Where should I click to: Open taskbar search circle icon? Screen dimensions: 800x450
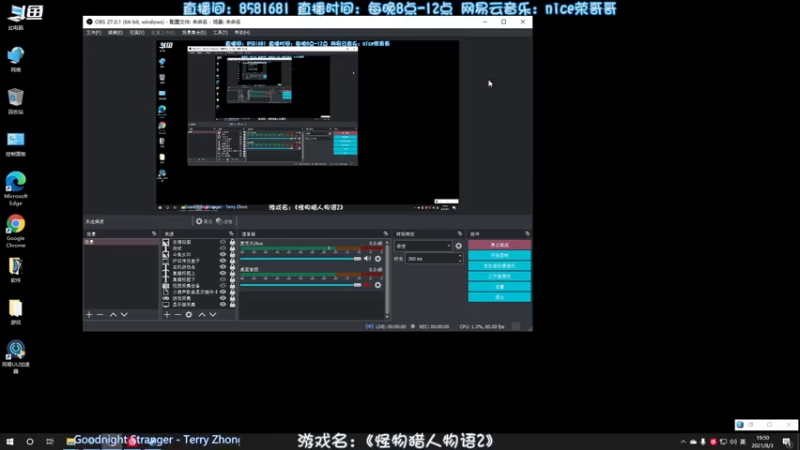(30, 441)
